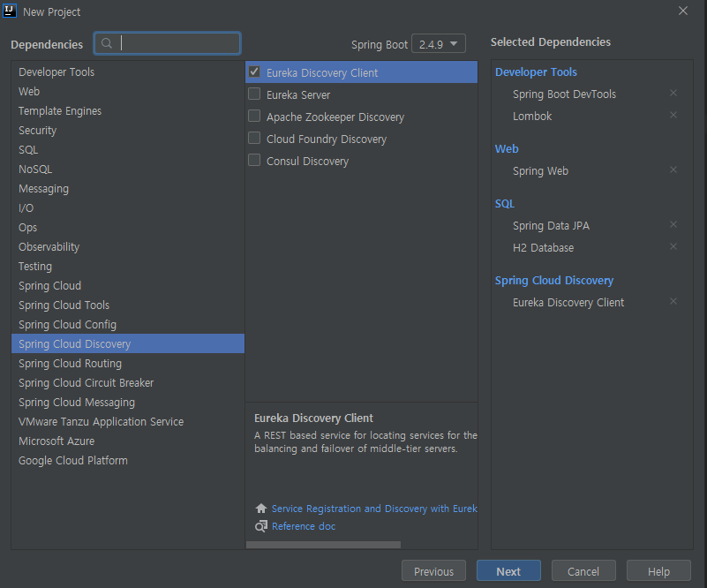Open the Spring Cloud category

(128, 285)
